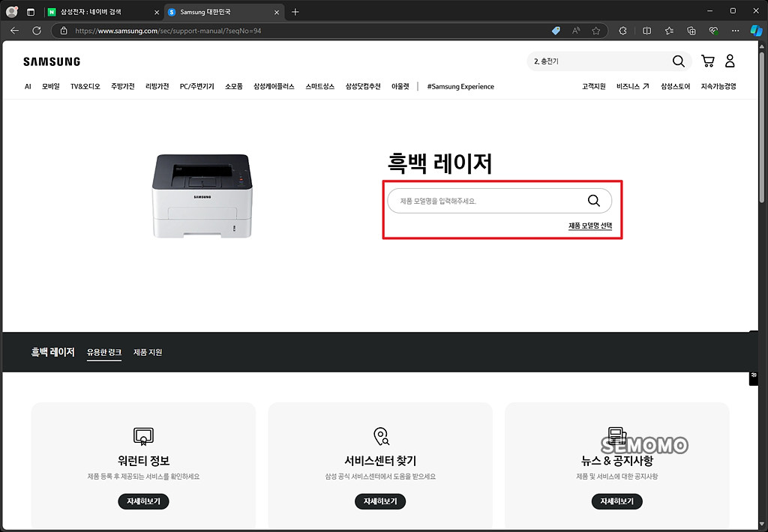Open 삼성스토어 link
Viewport: 768px width, 532px height.
[x=675, y=87]
